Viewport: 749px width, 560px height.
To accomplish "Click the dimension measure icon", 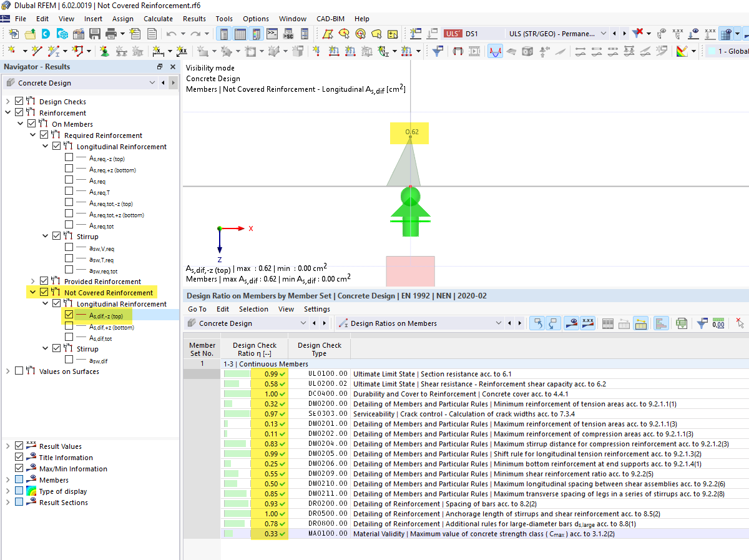I will 158,51.
